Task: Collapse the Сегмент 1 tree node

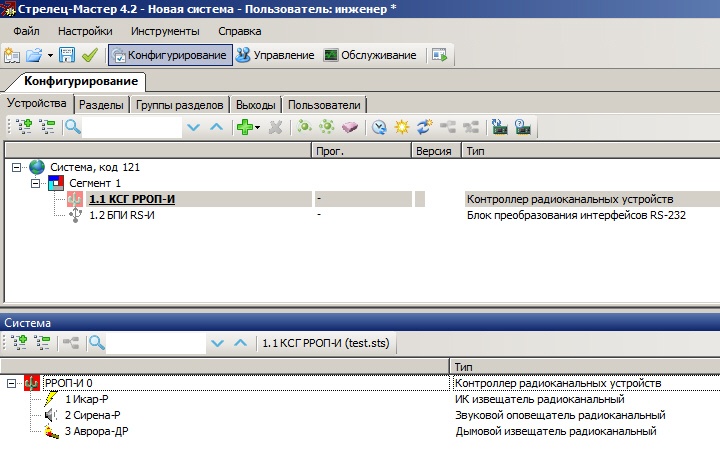Action: click(x=37, y=183)
